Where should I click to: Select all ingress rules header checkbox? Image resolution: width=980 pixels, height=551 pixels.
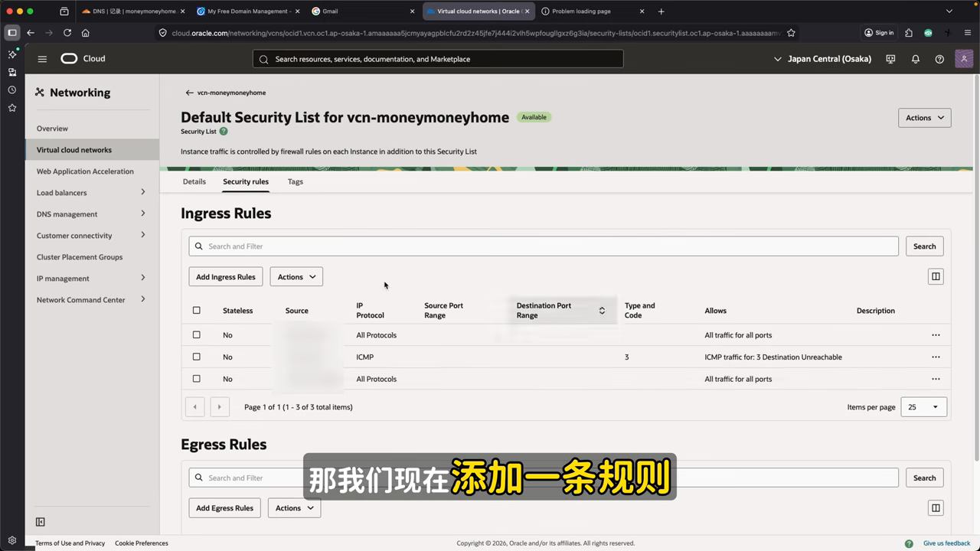pyautogui.click(x=197, y=310)
